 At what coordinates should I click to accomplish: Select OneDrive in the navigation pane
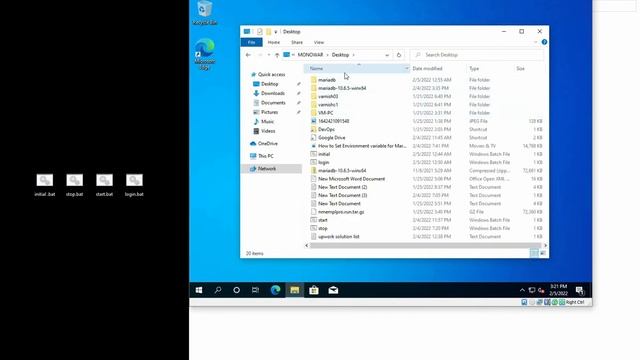(267, 144)
